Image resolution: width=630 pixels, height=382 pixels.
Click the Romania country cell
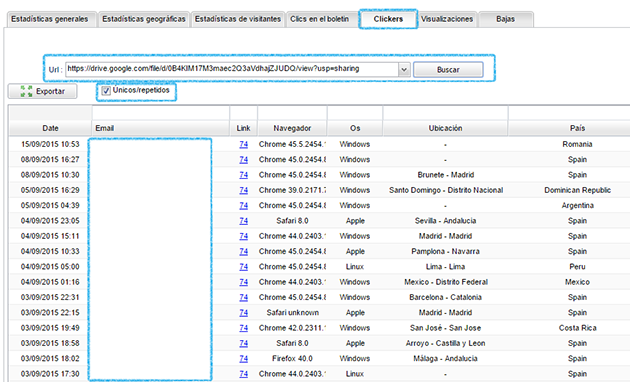pyautogui.click(x=577, y=144)
